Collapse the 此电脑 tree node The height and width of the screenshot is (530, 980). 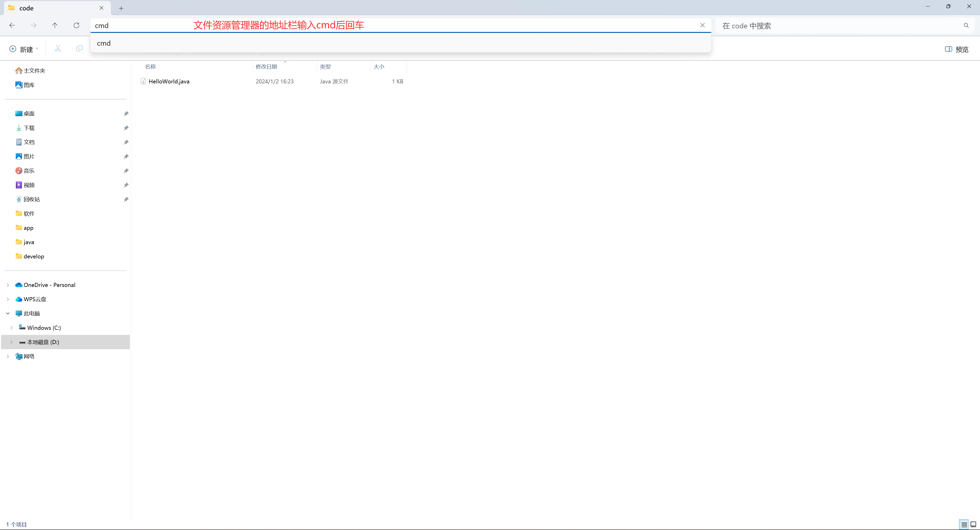[8, 314]
